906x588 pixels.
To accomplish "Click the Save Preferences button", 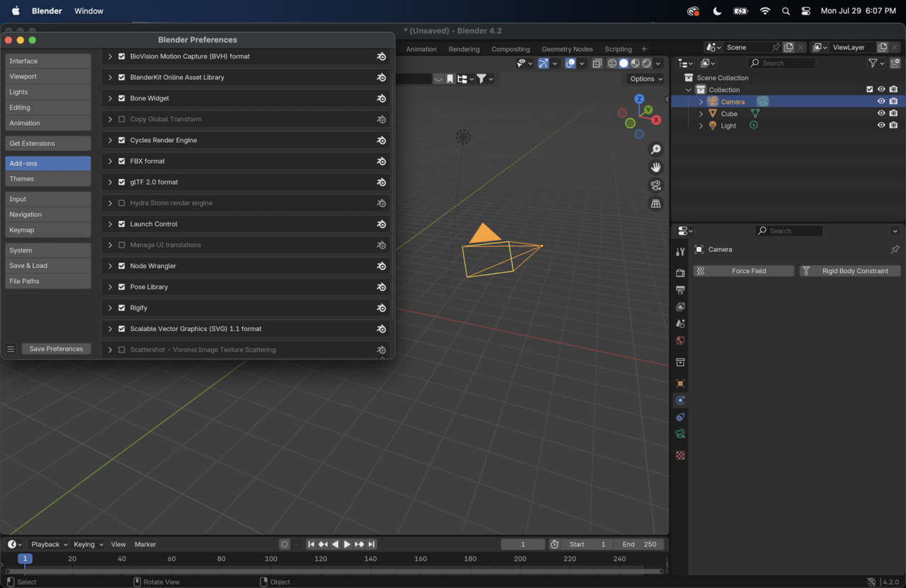I will pos(56,349).
